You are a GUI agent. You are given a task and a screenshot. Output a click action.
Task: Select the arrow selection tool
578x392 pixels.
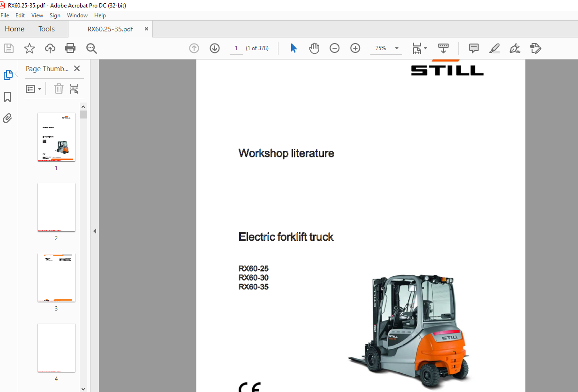294,48
